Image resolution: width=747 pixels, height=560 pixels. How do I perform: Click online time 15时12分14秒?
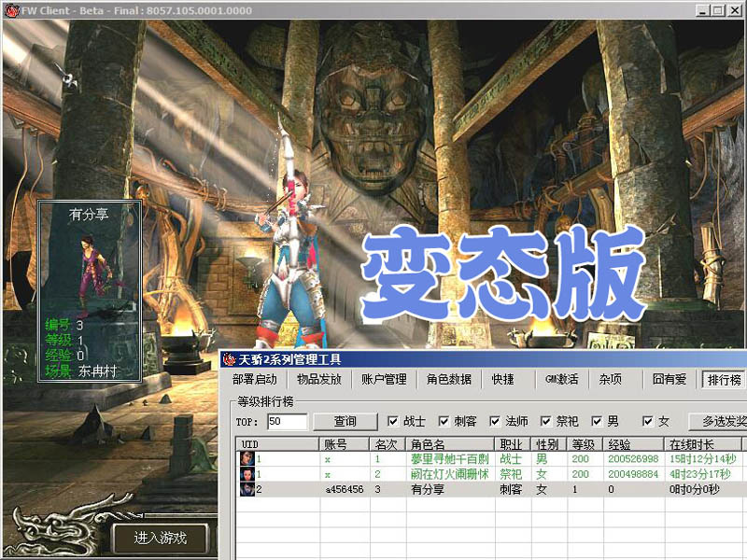point(703,459)
